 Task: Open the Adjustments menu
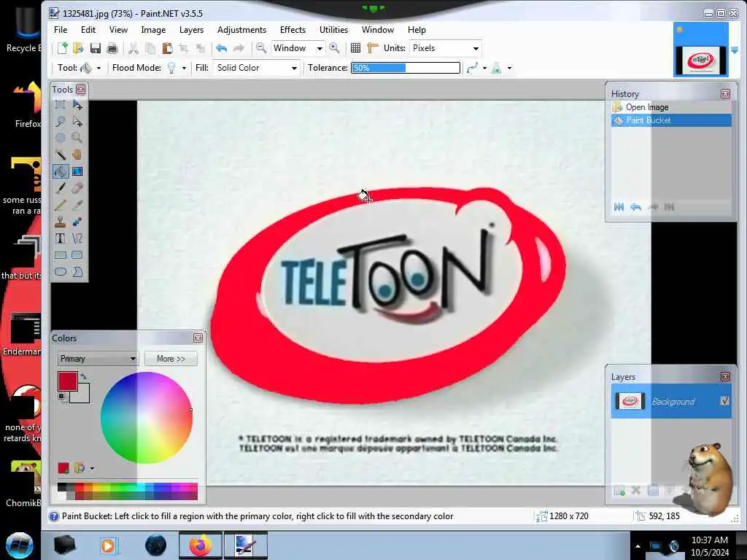click(241, 29)
